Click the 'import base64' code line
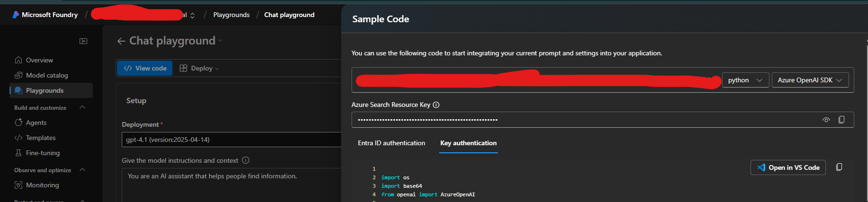 (402, 186)
